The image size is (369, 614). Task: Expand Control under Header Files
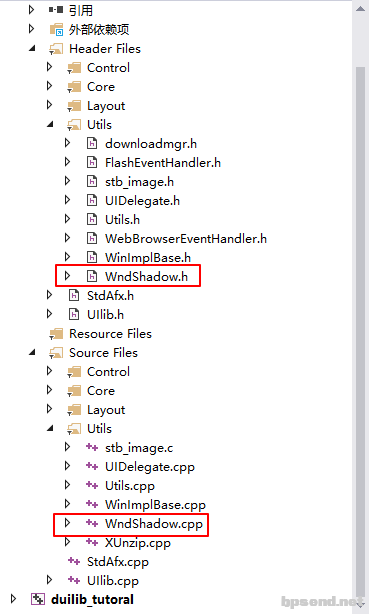49,67
